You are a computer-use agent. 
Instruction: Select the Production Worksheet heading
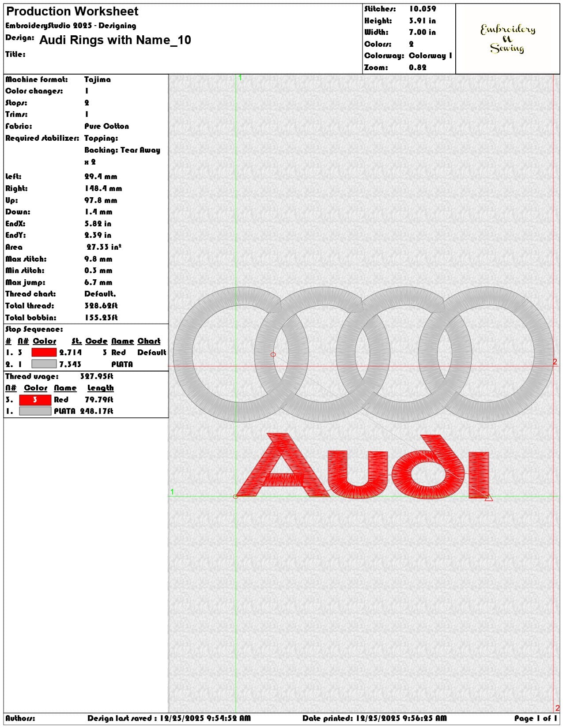point(72,11)
